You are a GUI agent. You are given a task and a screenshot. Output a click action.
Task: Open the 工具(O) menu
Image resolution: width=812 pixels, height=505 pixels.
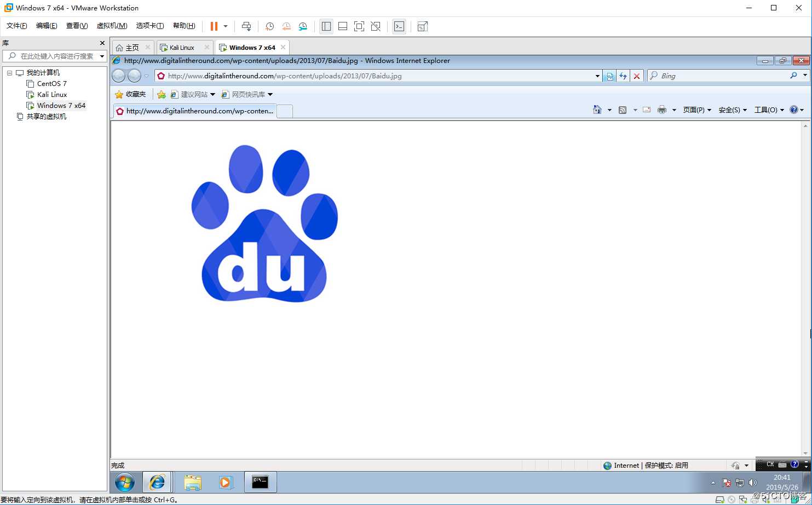point(769,110)
